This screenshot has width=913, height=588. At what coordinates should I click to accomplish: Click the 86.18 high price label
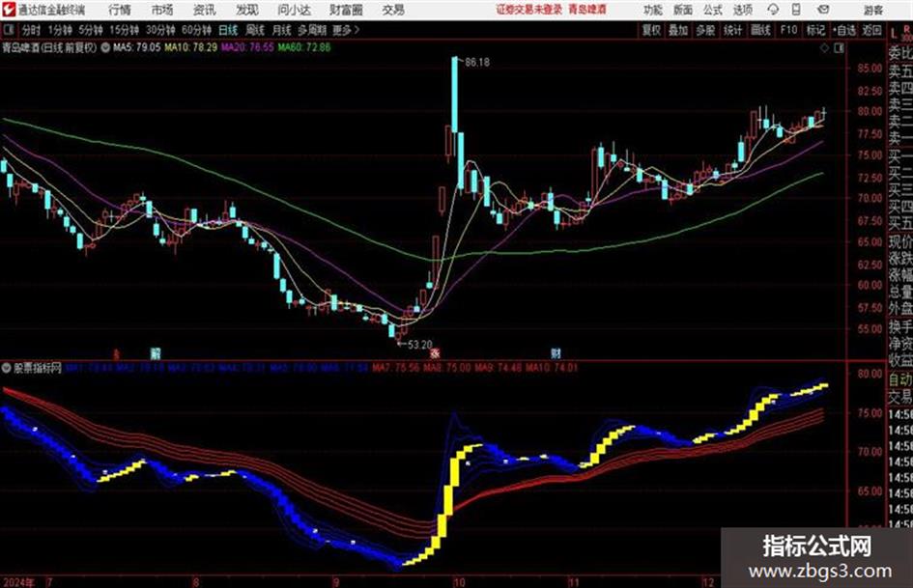(477, 63)
